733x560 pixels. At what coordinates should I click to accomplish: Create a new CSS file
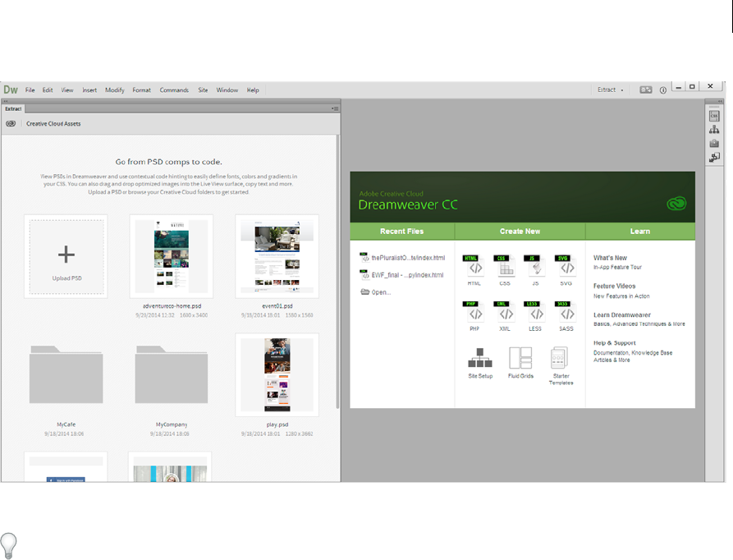[505, 270]
